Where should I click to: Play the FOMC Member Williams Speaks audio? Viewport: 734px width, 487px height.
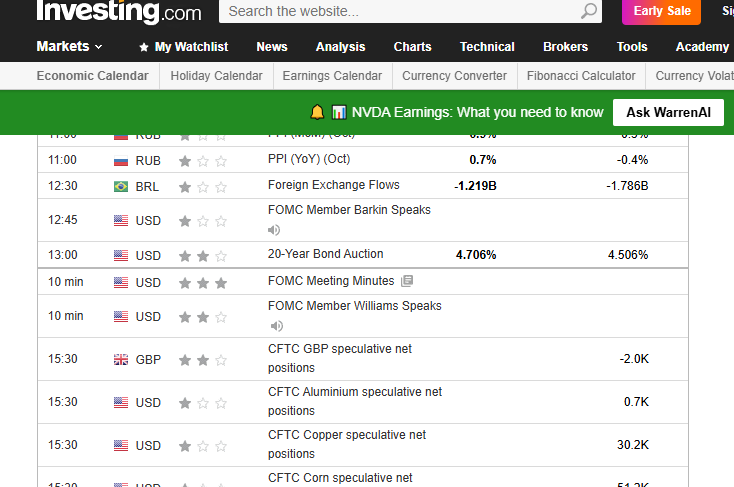click(x=277, y=325)
